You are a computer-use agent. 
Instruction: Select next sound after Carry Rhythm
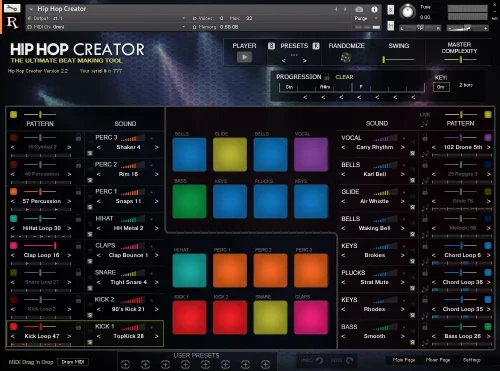[402, 147]
